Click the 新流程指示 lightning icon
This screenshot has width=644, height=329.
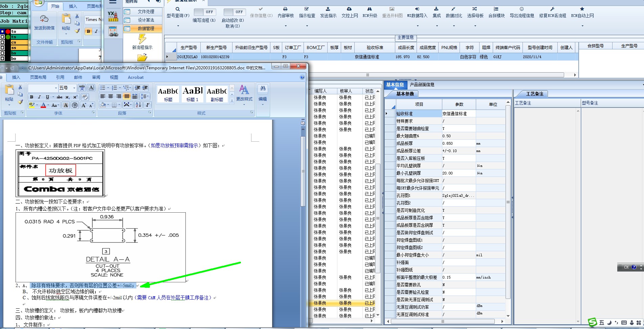click(x=142, y=39)
